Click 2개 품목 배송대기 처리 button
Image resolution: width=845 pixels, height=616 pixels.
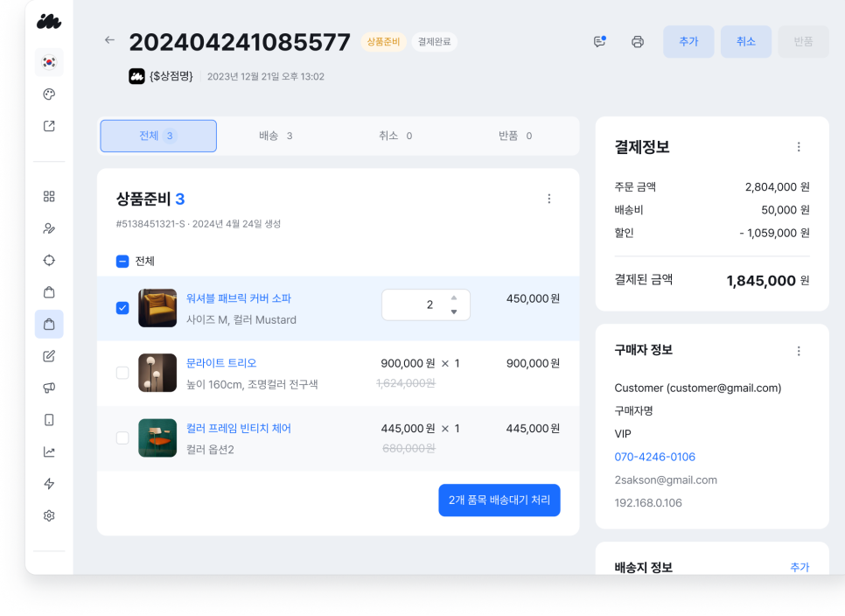click(499, 500)
